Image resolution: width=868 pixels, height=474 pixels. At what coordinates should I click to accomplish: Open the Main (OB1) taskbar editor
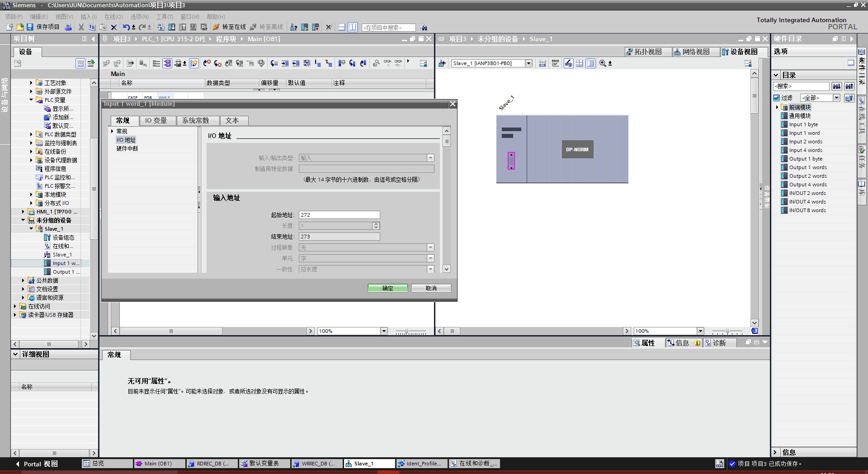click(x=159, y=464)
